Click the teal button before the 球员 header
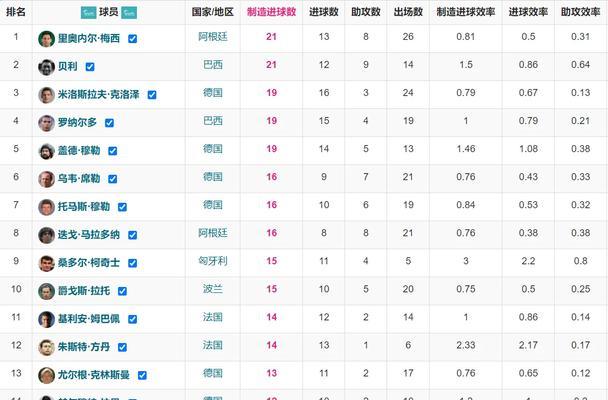608x400 pixels. [88, 12]
